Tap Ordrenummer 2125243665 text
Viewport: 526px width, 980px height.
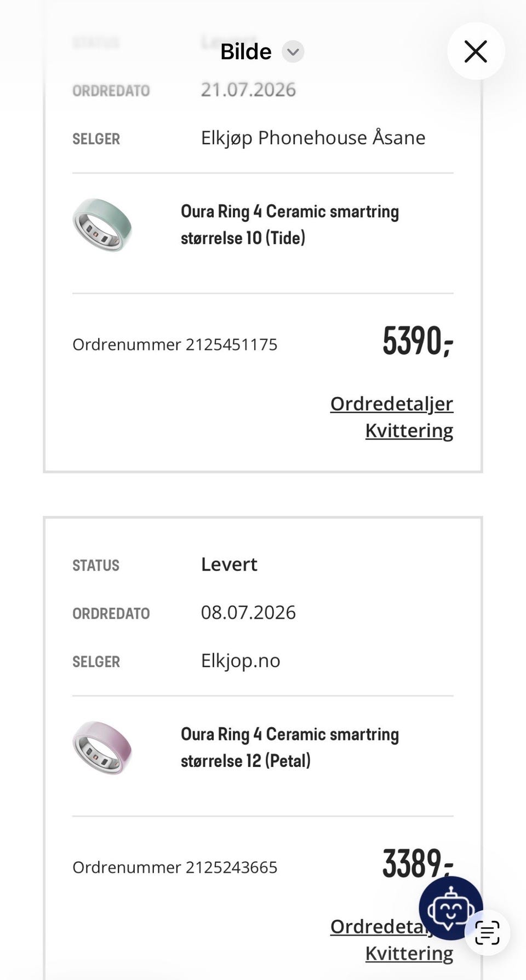pos(175,868)
